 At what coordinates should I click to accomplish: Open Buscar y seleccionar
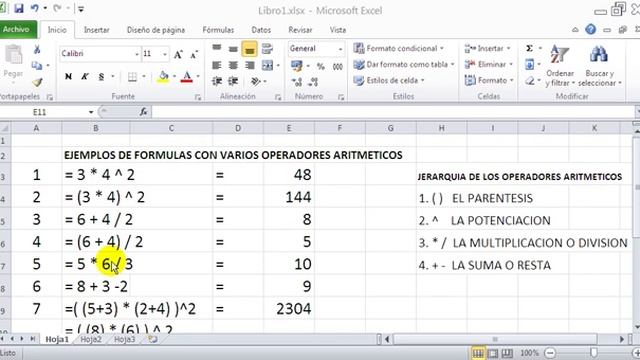pos(599,66)
